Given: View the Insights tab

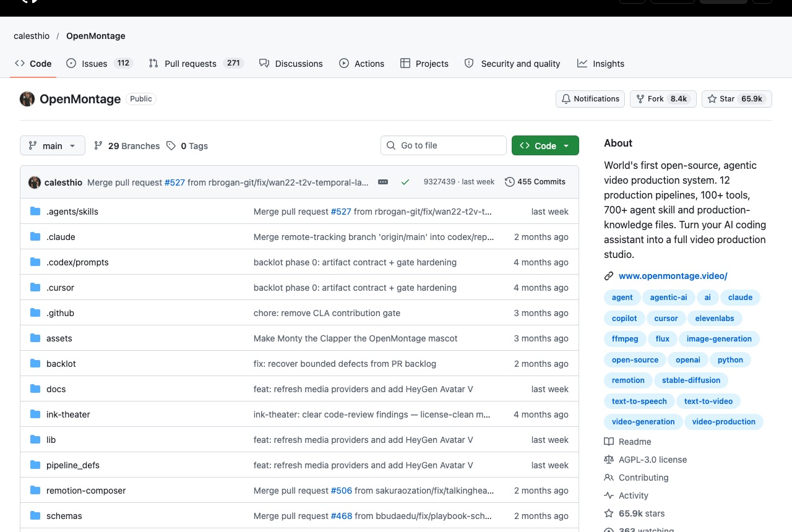Looking at the screenshot, I should tap(601, 64).
